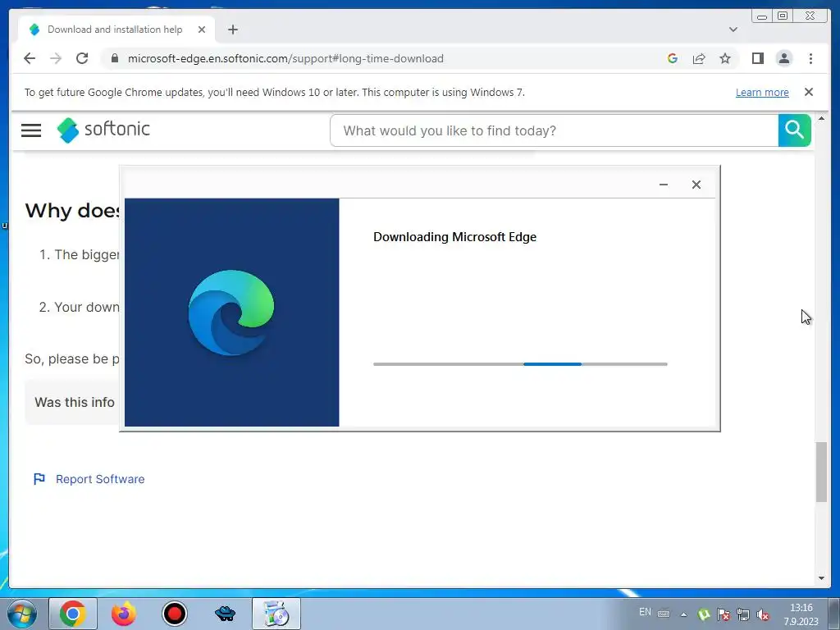The image size is (840, 630).
Task: Close the Microsoft Edge installer dialog
Action: click(x=696, y=185)
